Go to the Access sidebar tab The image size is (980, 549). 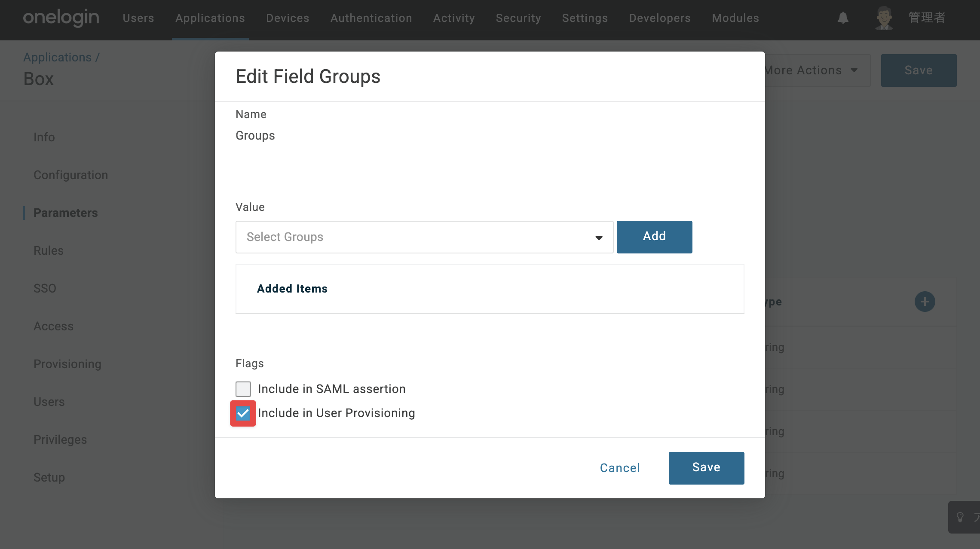coord(54,326)
